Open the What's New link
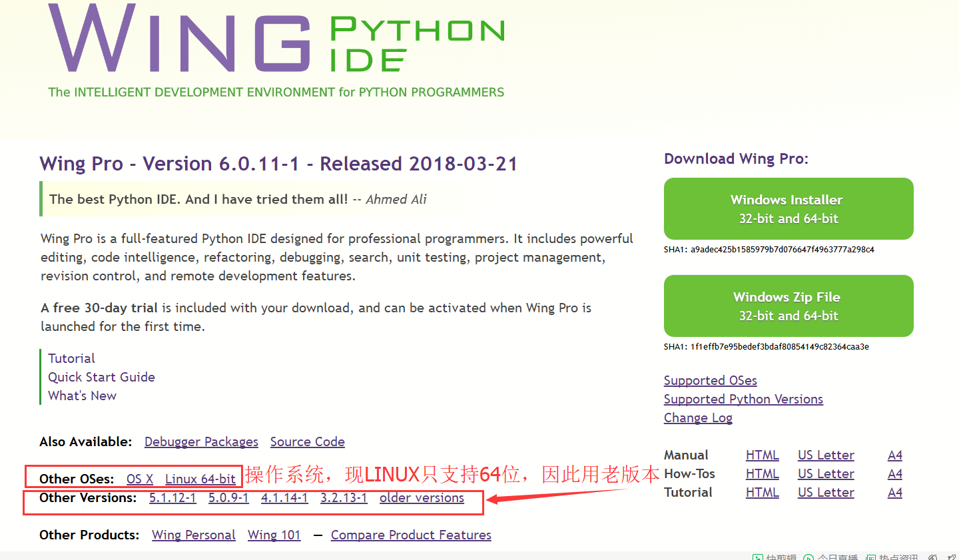The height and width of the screenshot is (560, 959). (82, 396)
